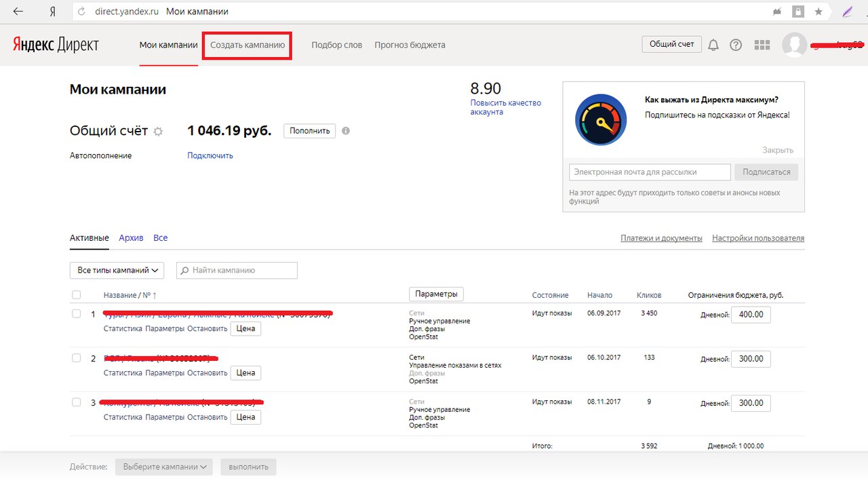
Task: Click the lock icon in browser toolbar
Action: [x=799, y=12]
